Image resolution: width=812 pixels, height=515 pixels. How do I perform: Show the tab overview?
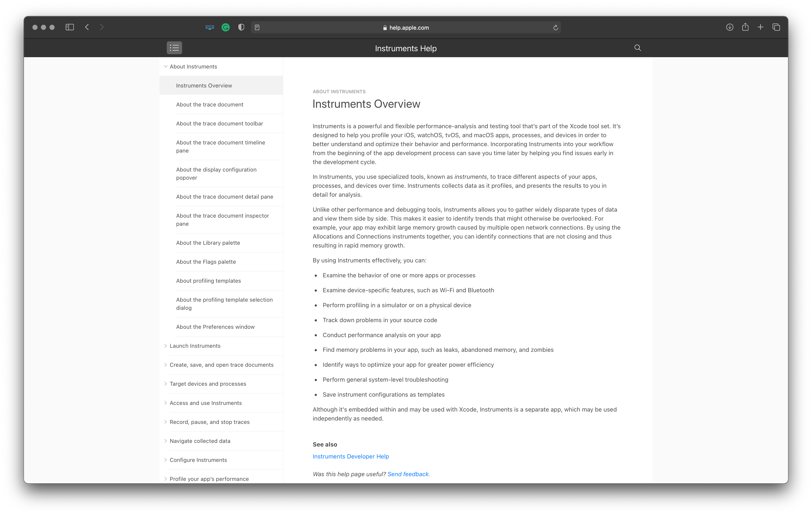tap(776, 27)
